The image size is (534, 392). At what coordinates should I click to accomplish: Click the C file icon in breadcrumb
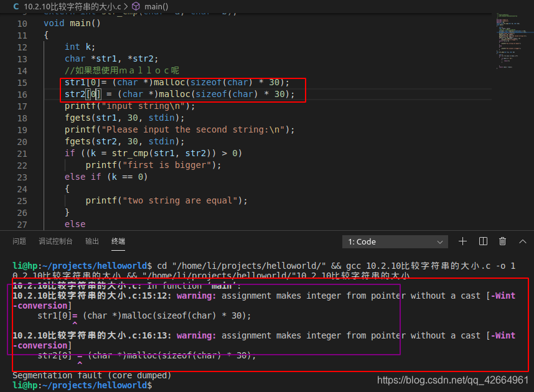(16, 6)
